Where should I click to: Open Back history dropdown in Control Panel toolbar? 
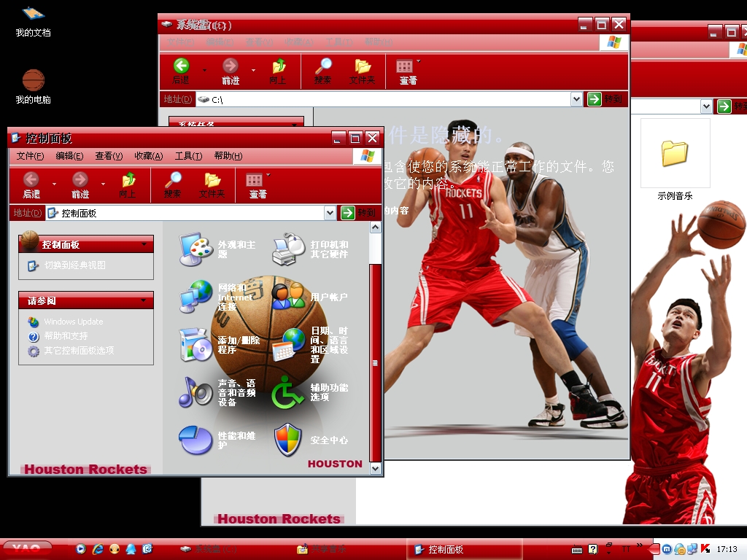point(54,184)
